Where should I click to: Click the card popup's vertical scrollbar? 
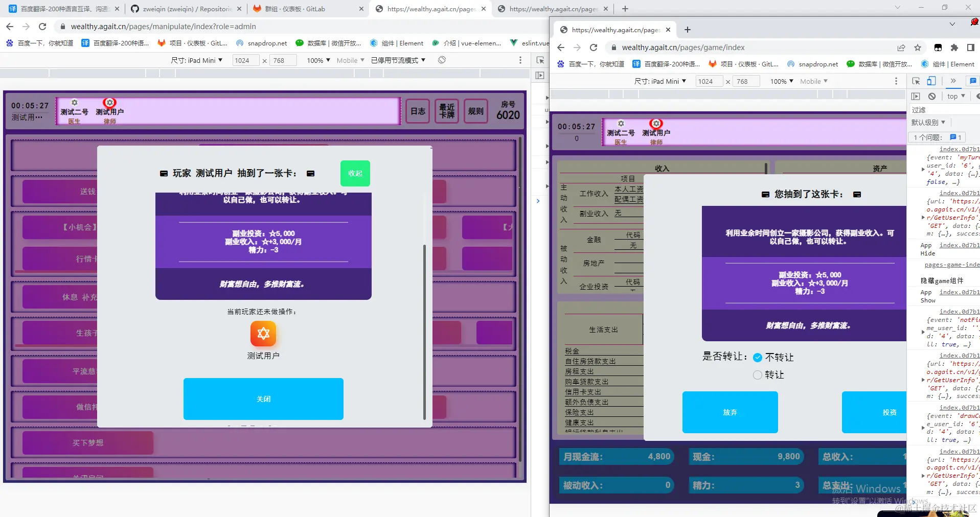coord(424,332)
